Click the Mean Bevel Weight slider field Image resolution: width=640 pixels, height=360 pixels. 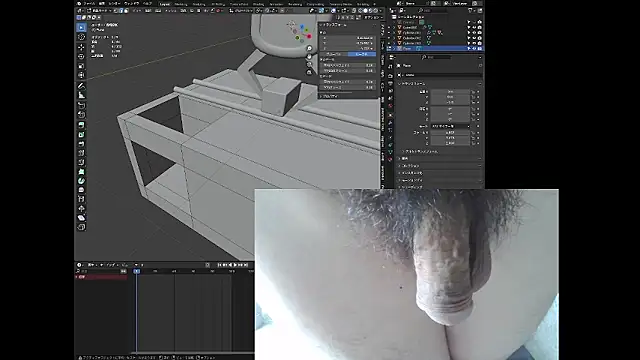(x=349, y=65)
